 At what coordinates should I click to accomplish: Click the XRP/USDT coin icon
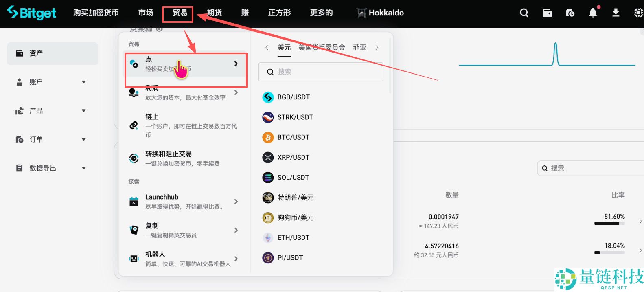point(268,157)
